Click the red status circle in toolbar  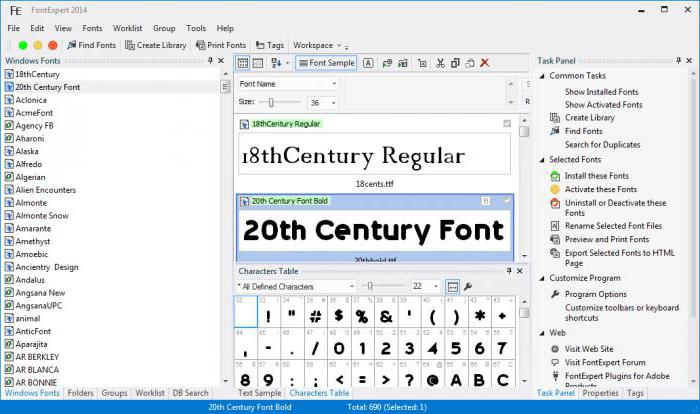click(x=53, y=45)
